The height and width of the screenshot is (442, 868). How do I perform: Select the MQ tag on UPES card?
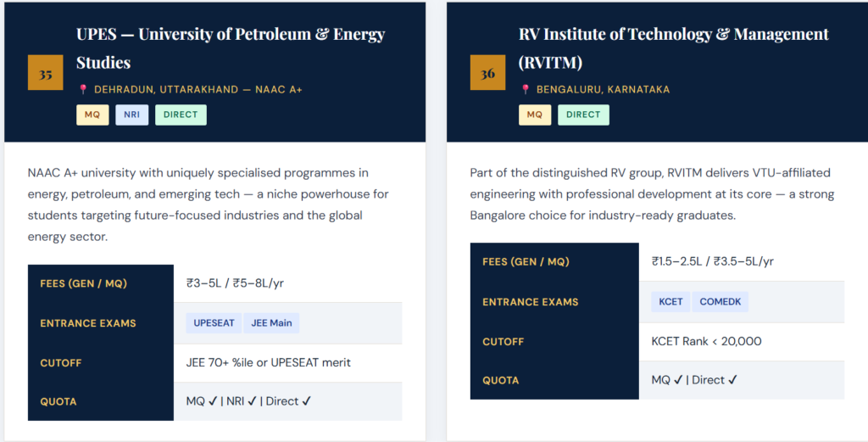[92, 115]
